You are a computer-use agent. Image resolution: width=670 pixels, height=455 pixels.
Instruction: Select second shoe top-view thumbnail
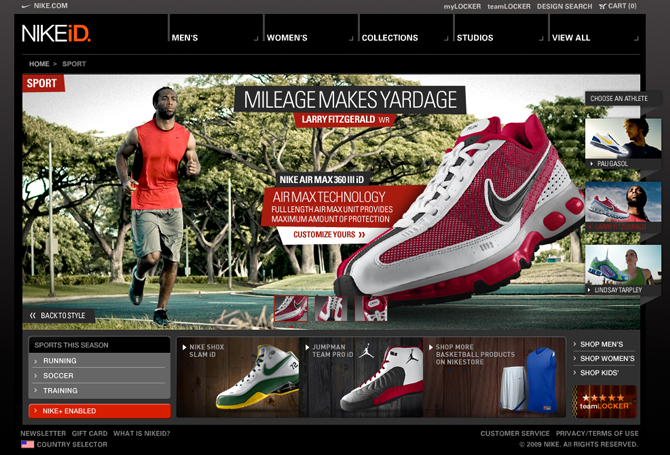(331, 308)
